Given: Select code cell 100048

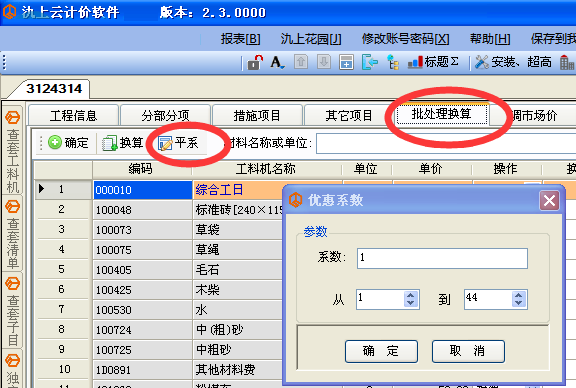Looking at the screenshot, I should coord(143,210).
